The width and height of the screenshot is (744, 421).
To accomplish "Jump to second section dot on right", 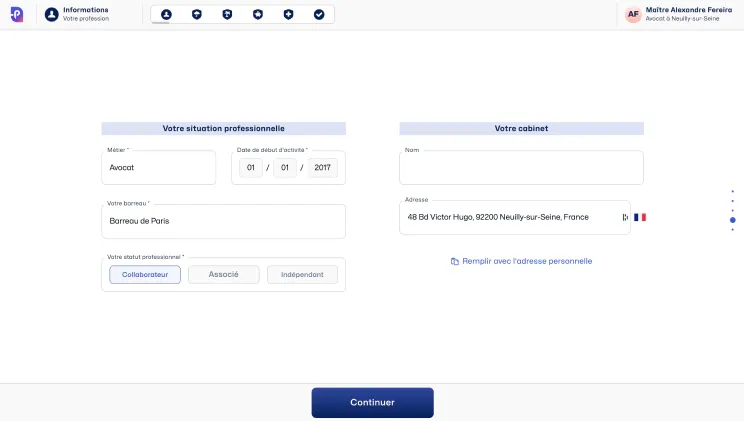I will [x=733, y=201].
